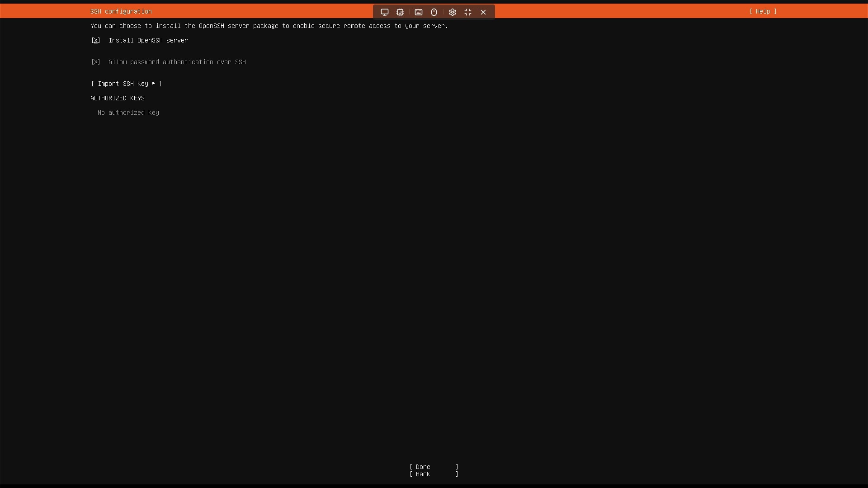This screenshot has width=868, height=488.
Task: Uncheck the Install OpenSSH server checkbox
Action: pos(96,40)
